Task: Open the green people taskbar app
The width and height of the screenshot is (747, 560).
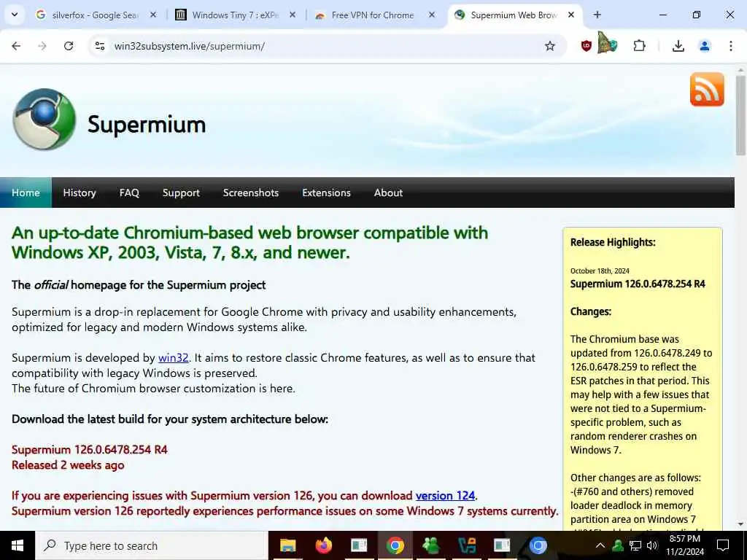Action: point(430,545)
